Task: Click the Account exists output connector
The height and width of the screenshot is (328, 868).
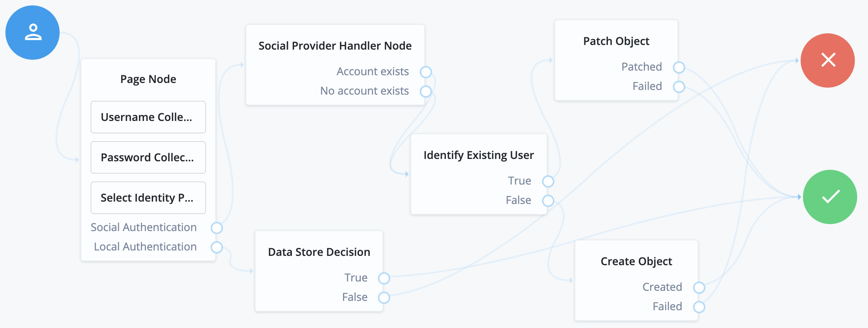Action: pos(425,72)
